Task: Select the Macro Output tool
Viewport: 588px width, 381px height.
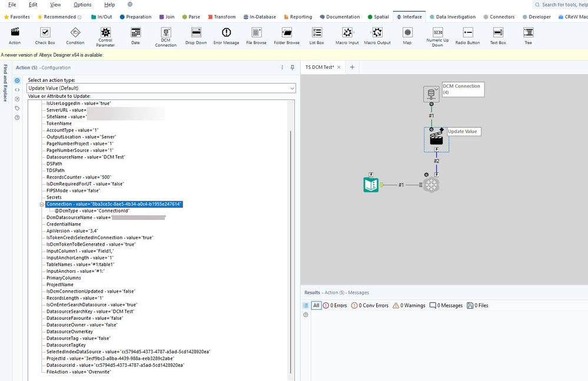Action: [x=377, y=35]
